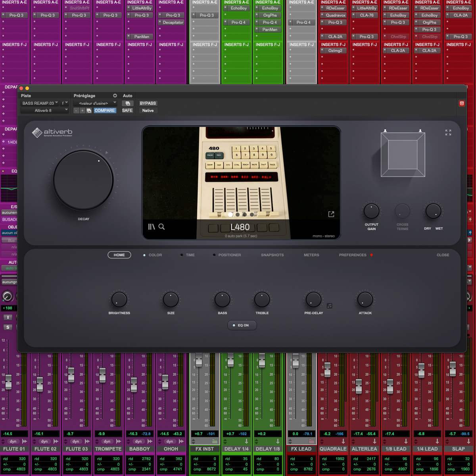This screenshot has height=476, width=476.
Task: Click the down arrow icon on 1/8 LEAD track
Action: click(x=406, y=441)
